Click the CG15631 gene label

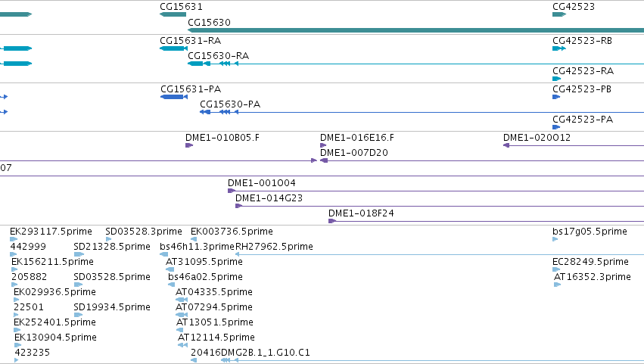point(181,7)
